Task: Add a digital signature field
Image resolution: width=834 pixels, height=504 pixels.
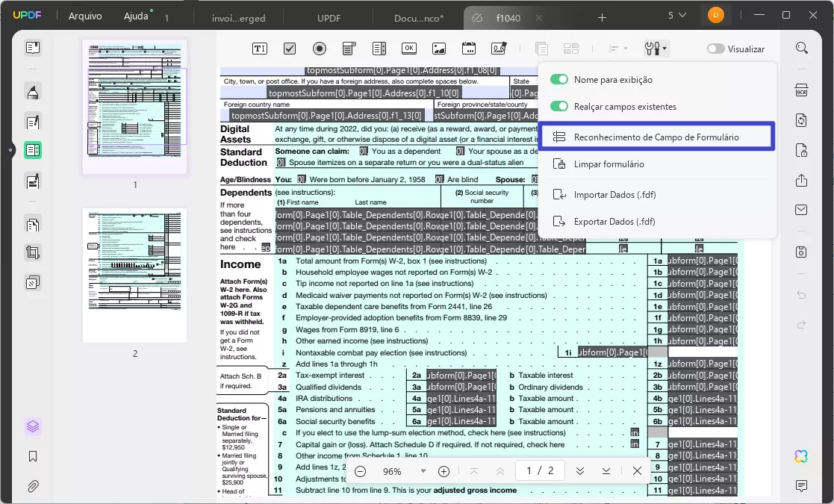Action: point(499,49)
